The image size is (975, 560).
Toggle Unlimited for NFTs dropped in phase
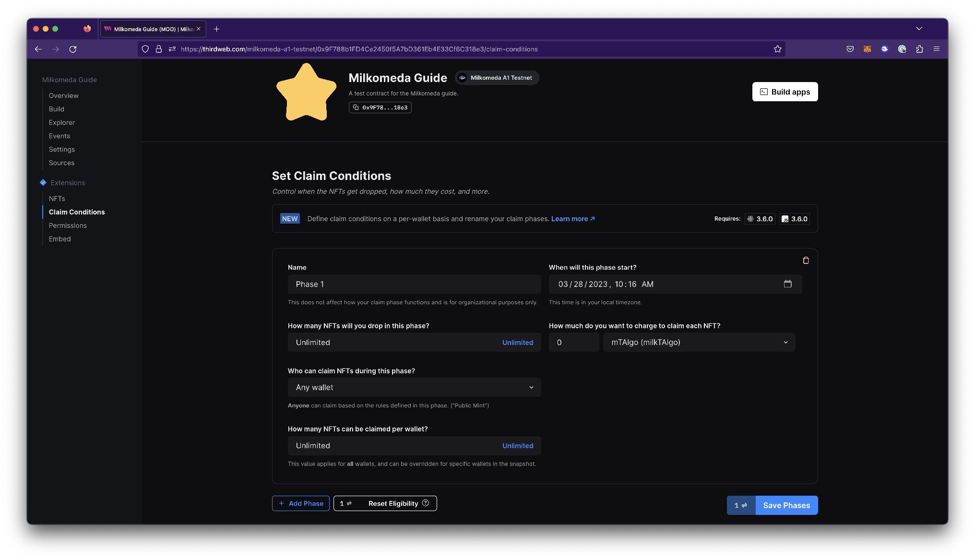[x=517, y=342]
